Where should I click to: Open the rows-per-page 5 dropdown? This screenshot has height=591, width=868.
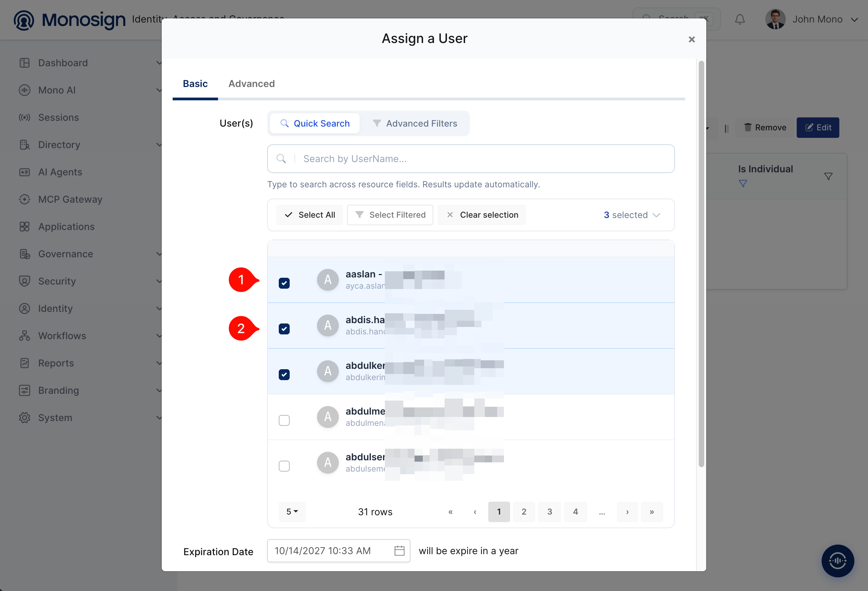[x=292, y=511]
